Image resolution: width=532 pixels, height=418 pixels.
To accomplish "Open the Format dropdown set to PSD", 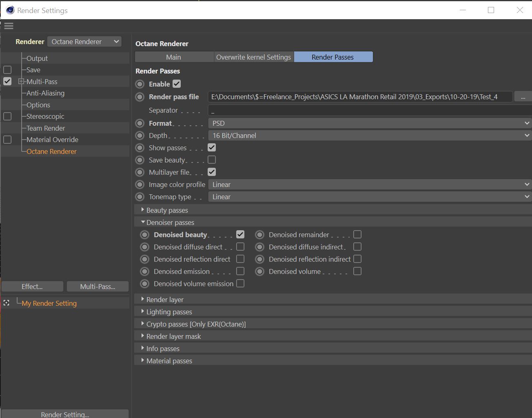I will pyautogui.click(x=370, y=123).
